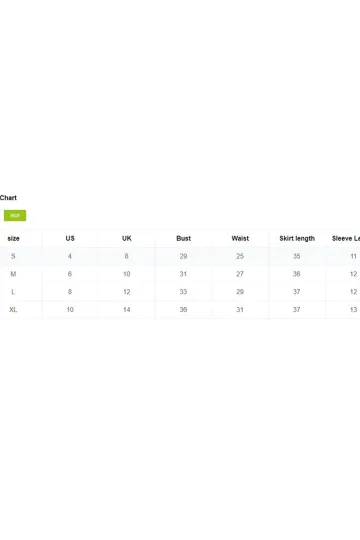Click the Skirt length column header
This screenshot has height=540, width=360.
click(297, 238)
